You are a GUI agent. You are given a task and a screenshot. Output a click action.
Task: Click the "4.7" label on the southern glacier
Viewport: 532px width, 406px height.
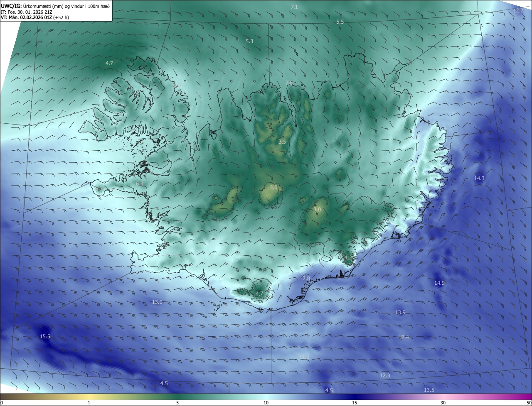click(x=259, y=293)
